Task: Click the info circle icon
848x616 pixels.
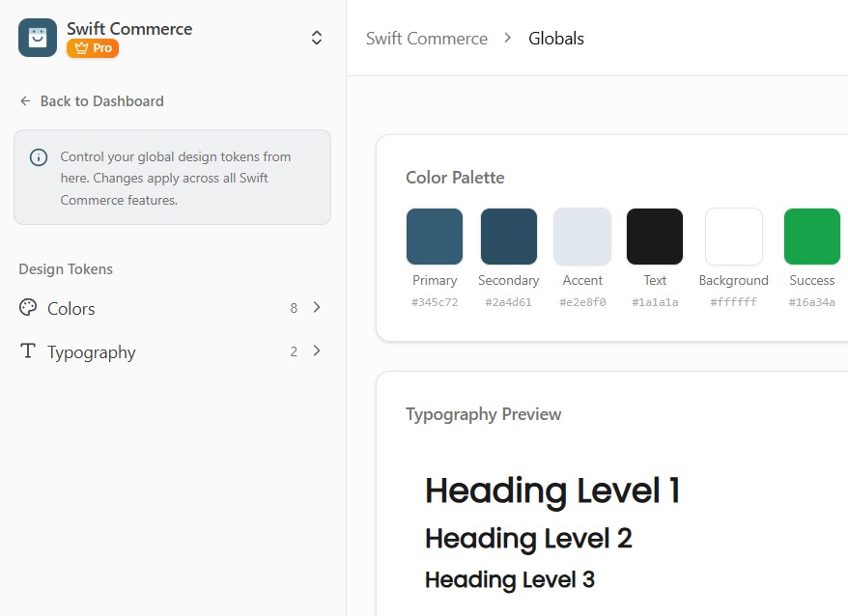Action: coord(39,157)
